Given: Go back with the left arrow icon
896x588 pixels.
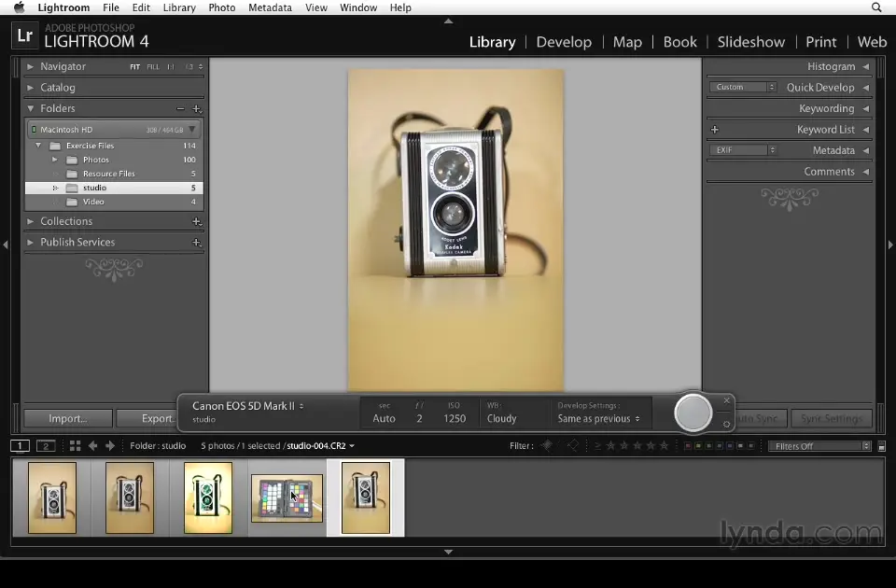Looking at the screenshot, I should [x=92, y=446].
